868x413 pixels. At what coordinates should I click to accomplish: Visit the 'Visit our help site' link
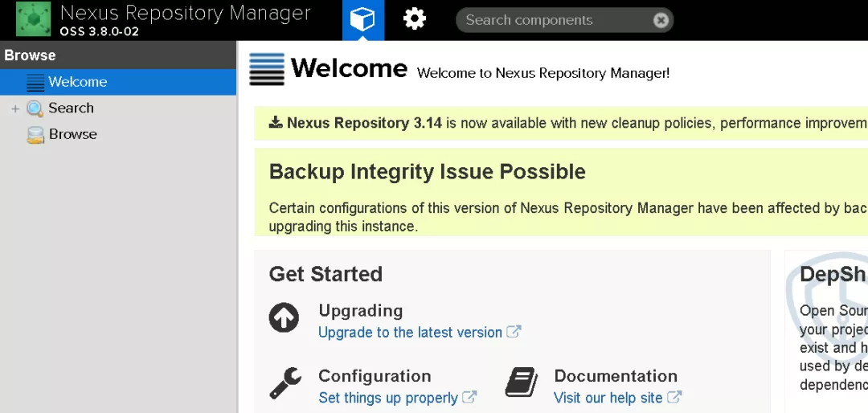pyautogui.click(x=608, y=398)
